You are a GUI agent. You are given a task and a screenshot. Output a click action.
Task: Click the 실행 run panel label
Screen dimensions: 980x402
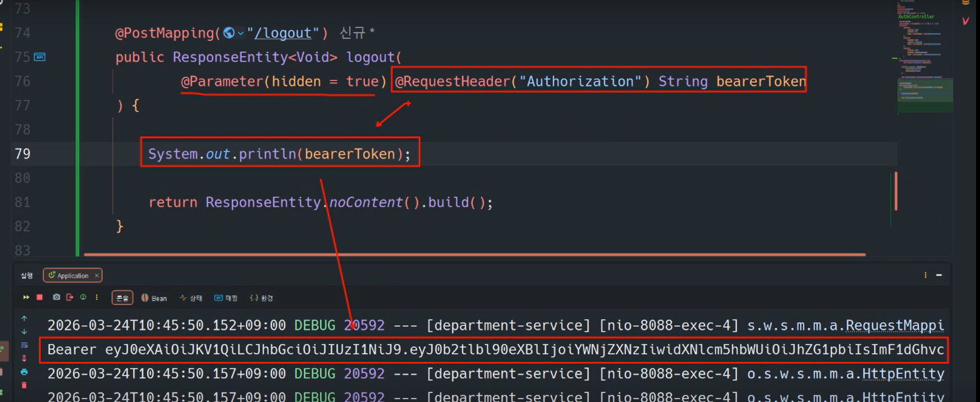coord(27,276)
